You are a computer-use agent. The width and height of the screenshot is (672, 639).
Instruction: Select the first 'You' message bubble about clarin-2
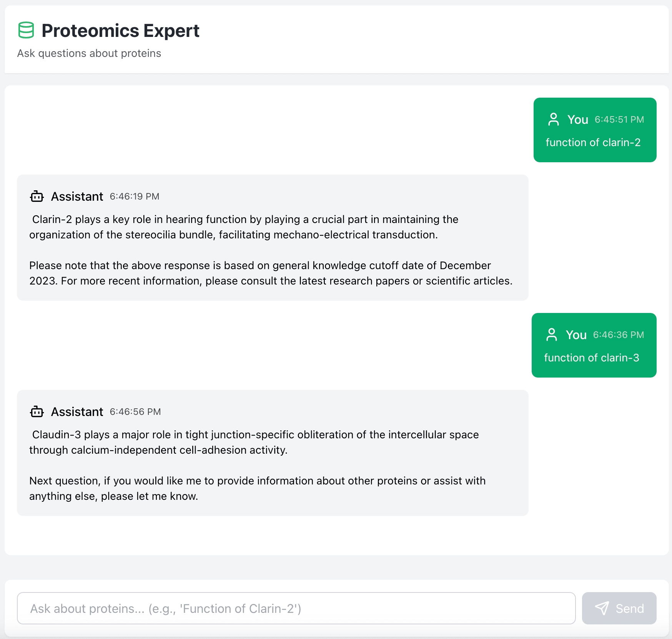point(595,131)
